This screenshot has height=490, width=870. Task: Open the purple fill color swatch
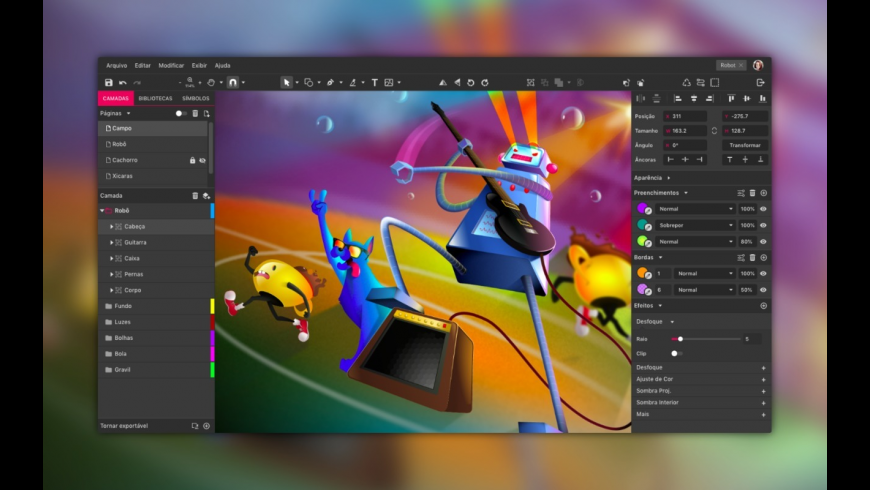pyautogui.click(x=643, y=209)
